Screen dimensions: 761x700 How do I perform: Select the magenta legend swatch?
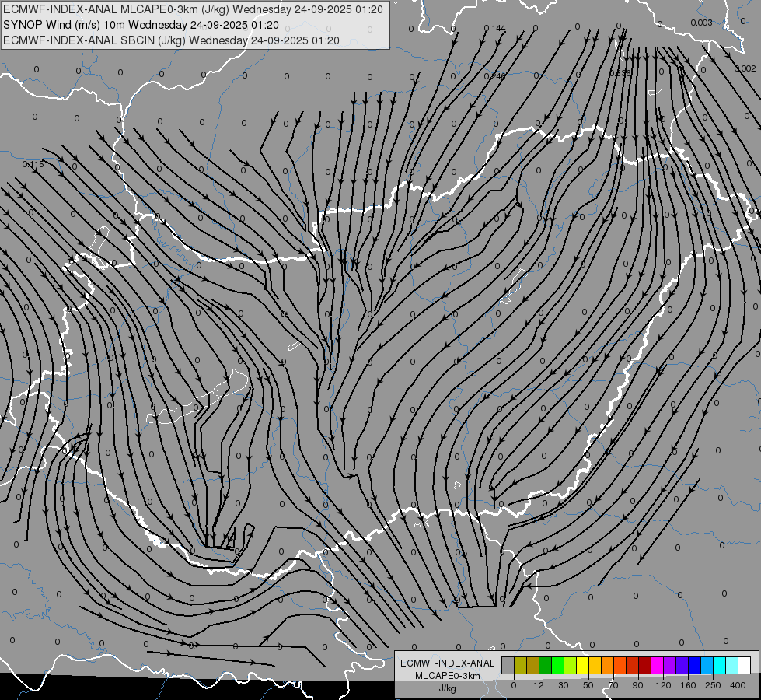click(658, 665)
